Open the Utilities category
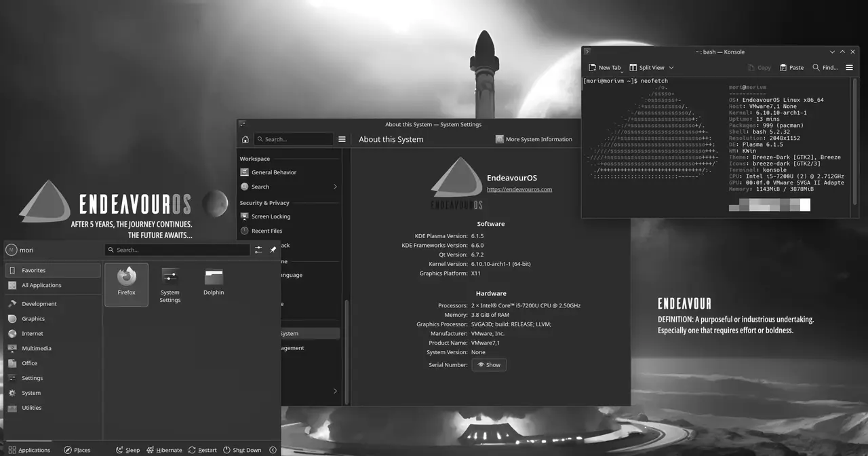This screenshot has width=868, height=456. pyautogui.click(x=53, y=408)
